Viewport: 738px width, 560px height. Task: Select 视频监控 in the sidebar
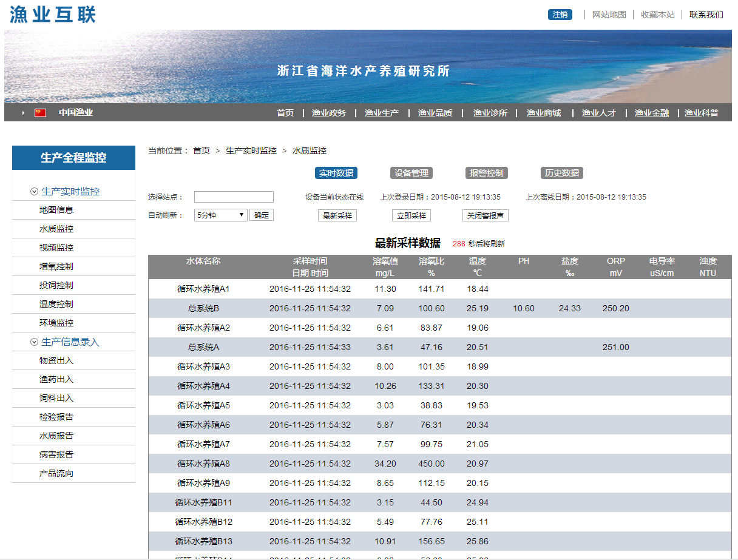(56, 248)
